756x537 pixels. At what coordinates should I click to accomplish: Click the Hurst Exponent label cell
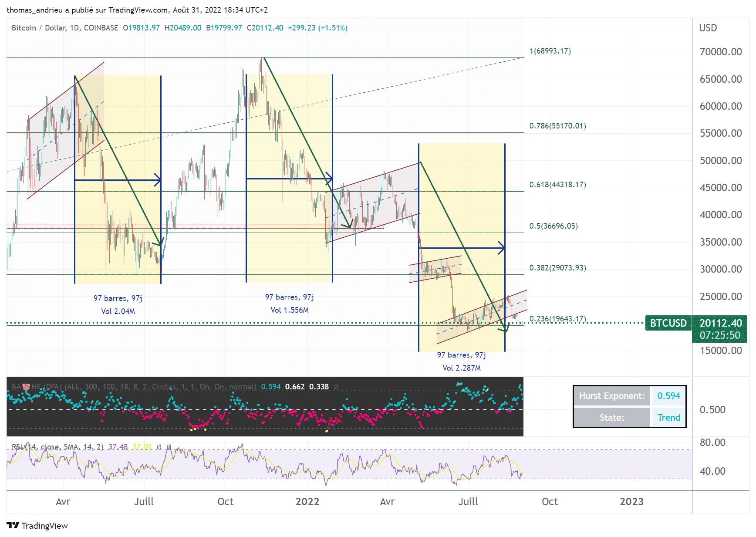pyautogui.click(x=612, y=396)
